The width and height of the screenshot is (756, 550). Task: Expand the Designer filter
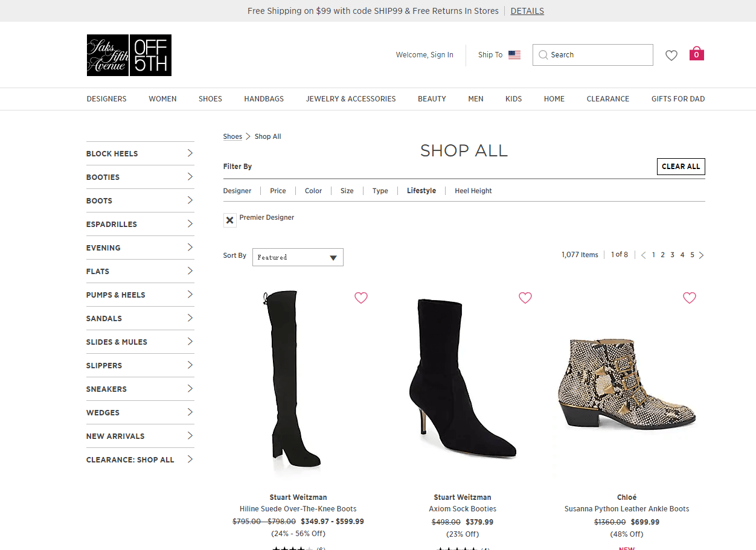click(237, 191)
